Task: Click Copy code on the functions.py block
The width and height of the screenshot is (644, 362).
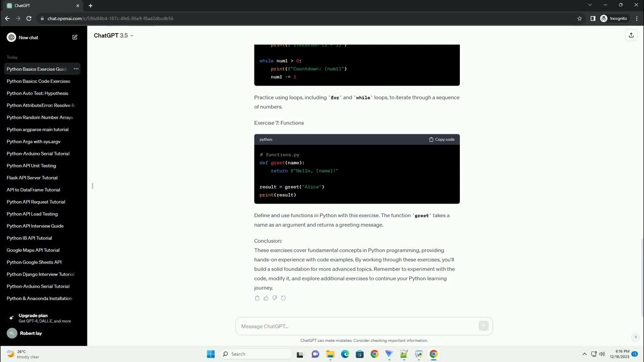Action: pyautogui.click(x=442, y=139)
